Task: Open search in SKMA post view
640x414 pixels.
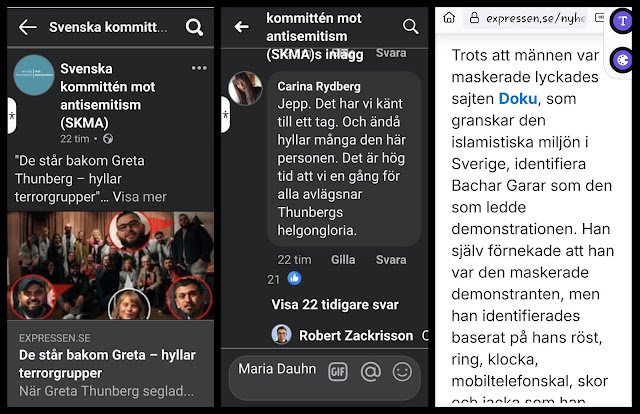Action: coord(194,27)
